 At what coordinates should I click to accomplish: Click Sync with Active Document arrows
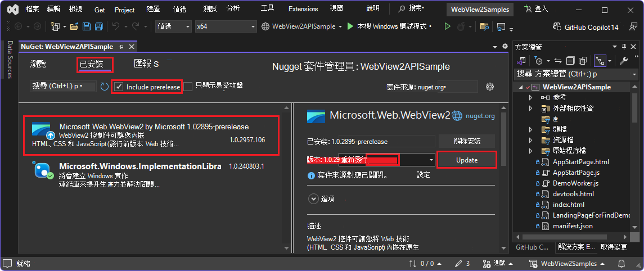(x=558, y=61)
